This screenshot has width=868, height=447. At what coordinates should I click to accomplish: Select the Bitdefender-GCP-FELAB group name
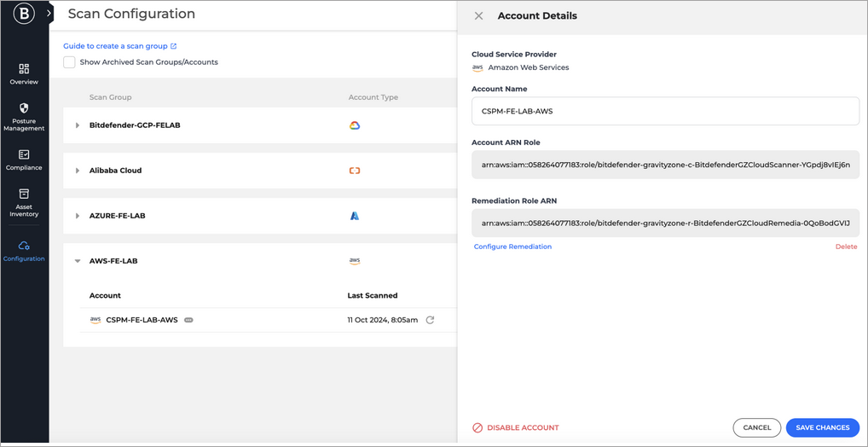pyautogui.click(x=135, y=125)
